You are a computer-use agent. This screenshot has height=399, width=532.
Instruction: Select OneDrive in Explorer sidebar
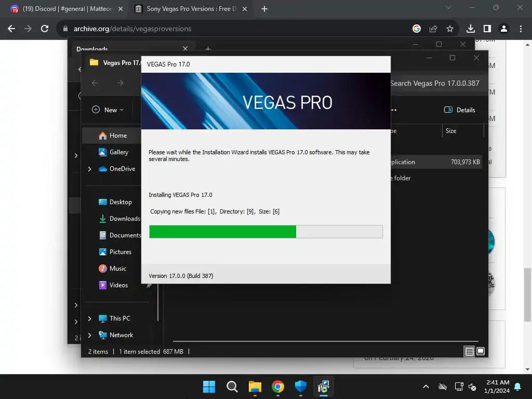point(117,169)
